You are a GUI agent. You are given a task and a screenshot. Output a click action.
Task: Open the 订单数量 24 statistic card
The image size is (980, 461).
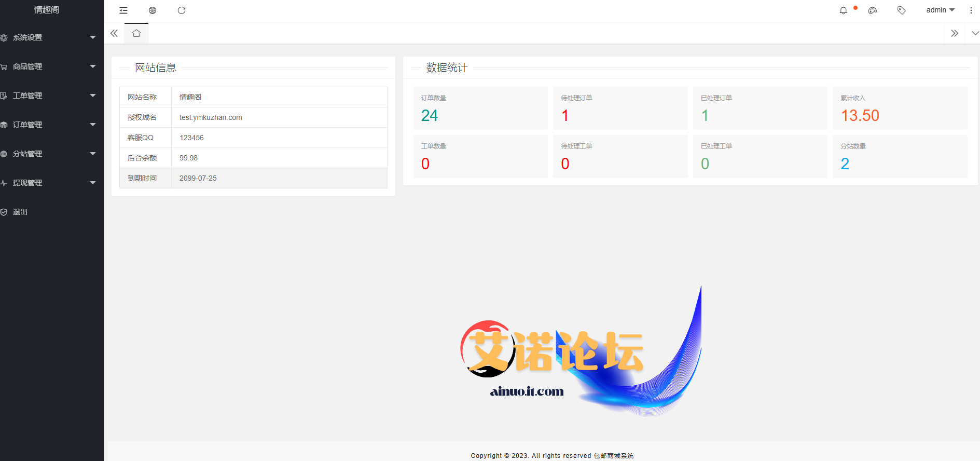[480, 108]
